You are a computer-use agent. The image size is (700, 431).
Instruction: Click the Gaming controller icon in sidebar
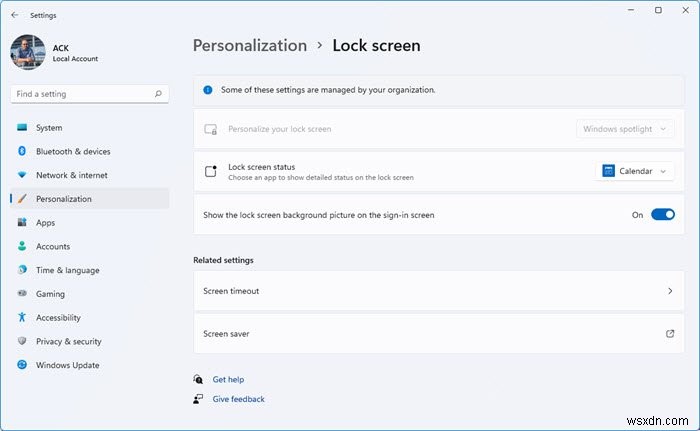pos(21,294)
